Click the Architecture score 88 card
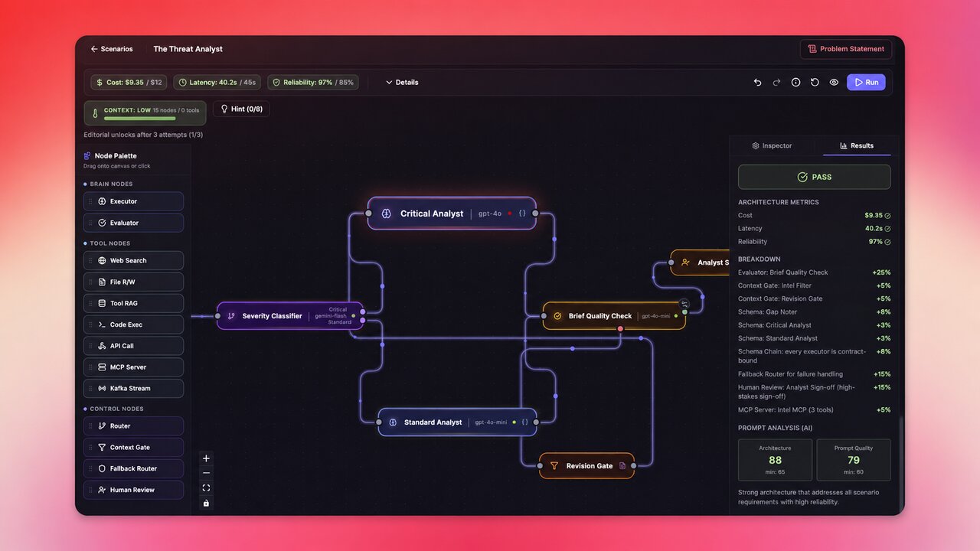Viewport: 980px width, 551px height. coord(775,459)
